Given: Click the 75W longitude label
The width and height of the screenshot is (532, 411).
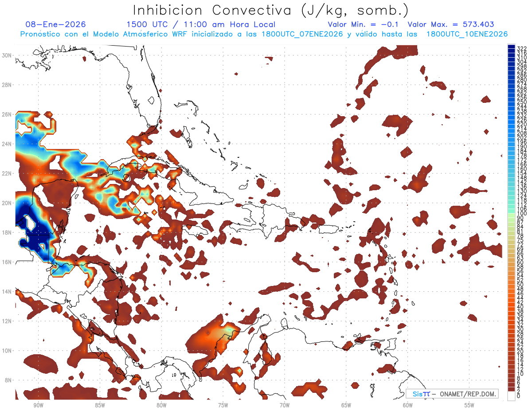Looking at the screenshot, I should [223, 406].
